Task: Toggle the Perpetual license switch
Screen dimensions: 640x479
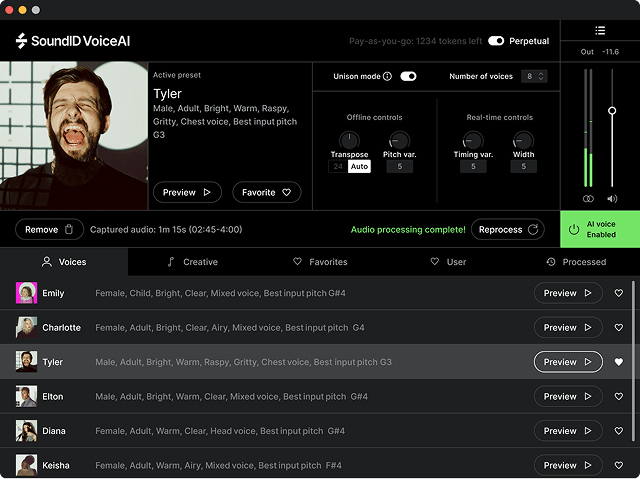Action: tap(496, 41)
